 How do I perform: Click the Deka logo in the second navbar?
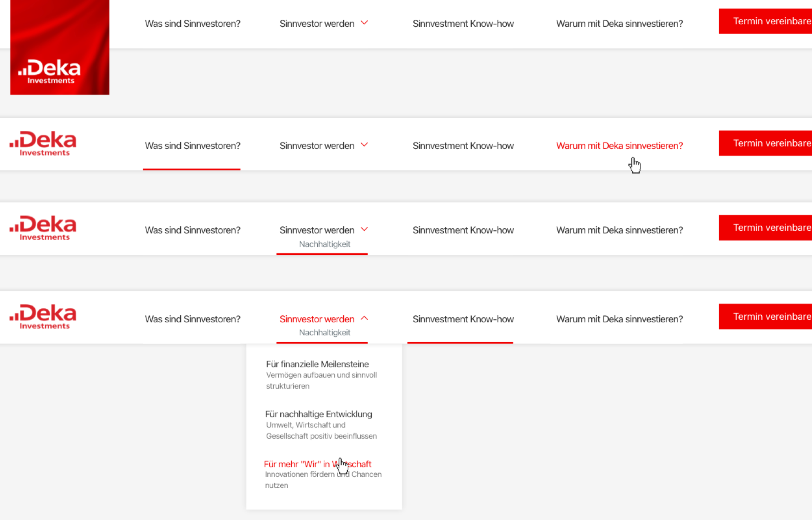(43, 143)
